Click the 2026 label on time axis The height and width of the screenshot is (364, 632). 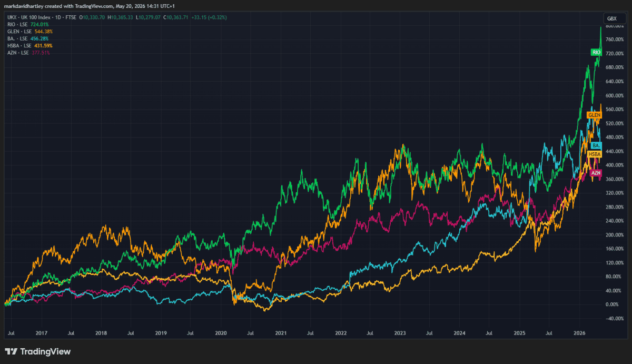tap(579, 333)
